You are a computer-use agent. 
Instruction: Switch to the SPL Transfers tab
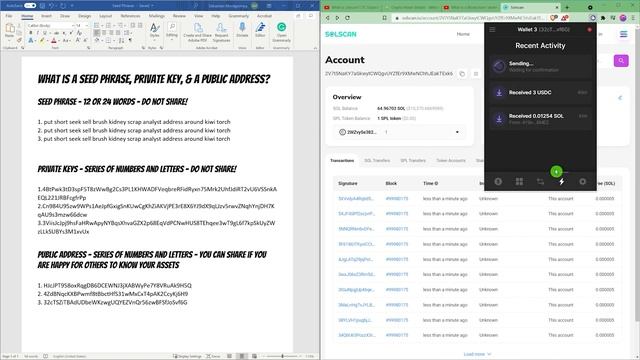pyautogui.click(x=413, y=160)
